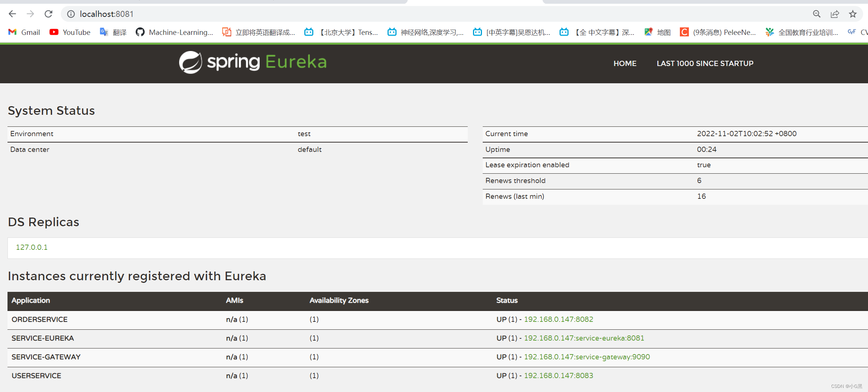Select SERVICE-EUREKA application name
Screen dimensions: 868x392
(x=43, y=338)
